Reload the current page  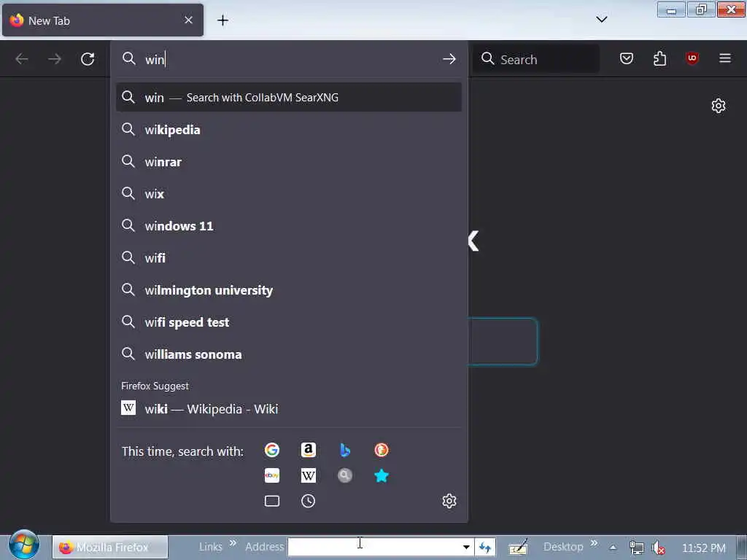click(x=88, y=59)
